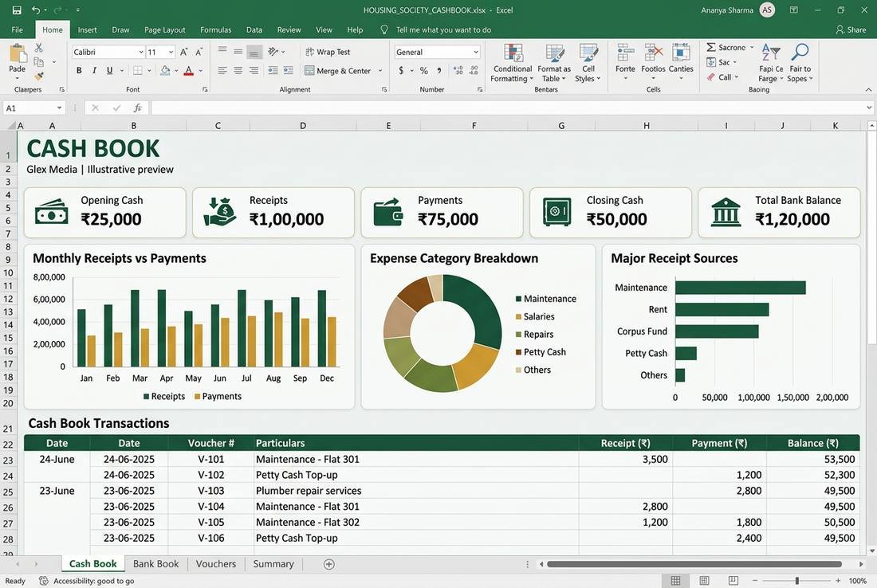The height and width of the screenshot is (588, 877).
Task: Apply percent style format
Action: coord(424,70)
